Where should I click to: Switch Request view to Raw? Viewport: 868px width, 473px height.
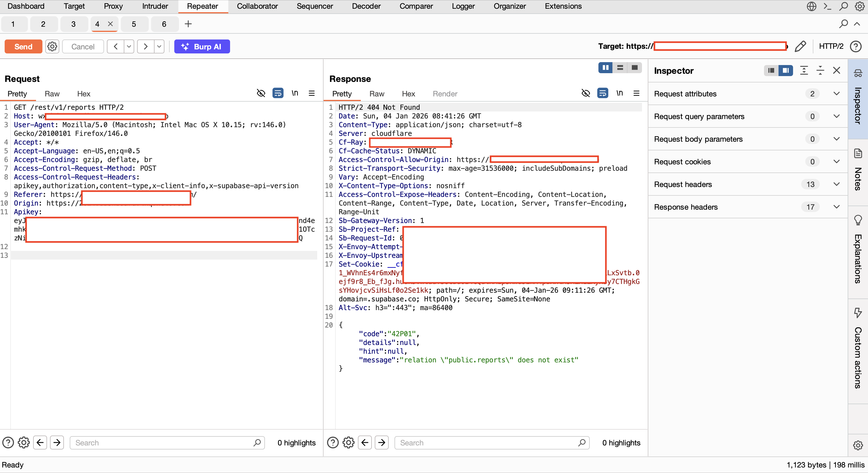point(52,94)
